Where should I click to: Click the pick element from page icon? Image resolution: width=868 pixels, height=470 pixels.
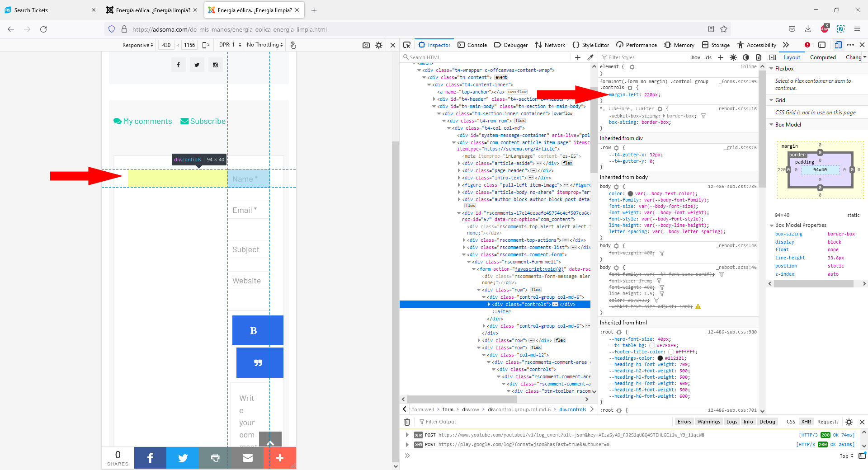(407, 45)
